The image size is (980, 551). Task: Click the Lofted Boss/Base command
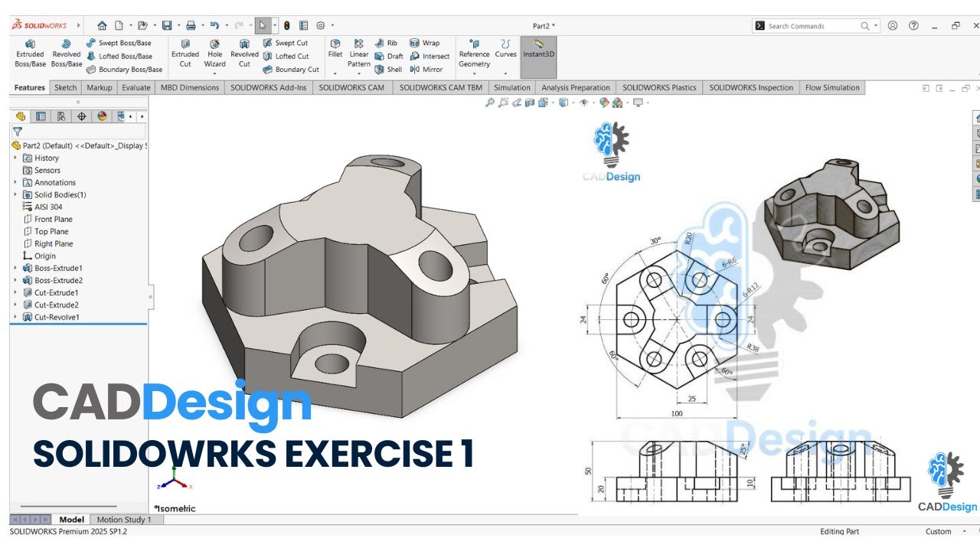pos(119,56)
